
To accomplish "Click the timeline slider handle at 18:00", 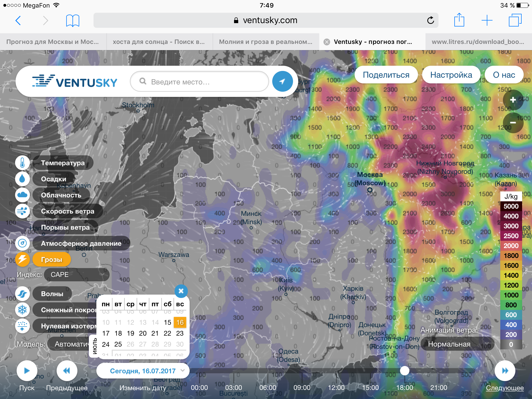I will pos(404,371).
